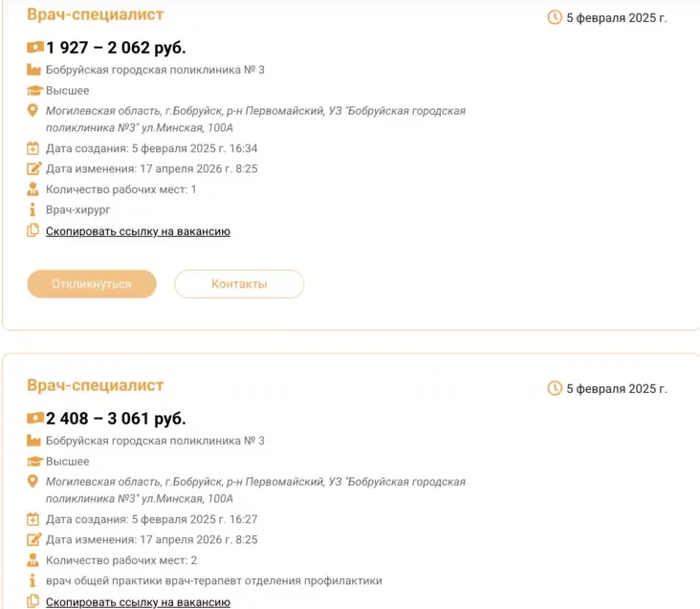This screenshot has width=700, height=609.
Task: Click the copy icon in second vacancy
Action: pos(33,601)
